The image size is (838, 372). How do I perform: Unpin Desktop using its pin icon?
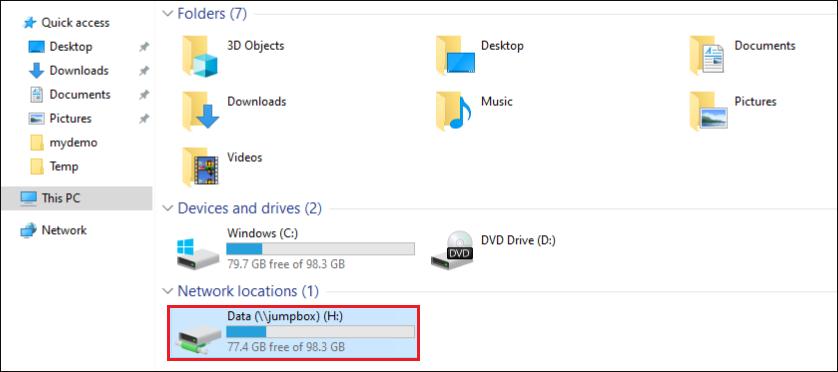[x=143, y=47]
